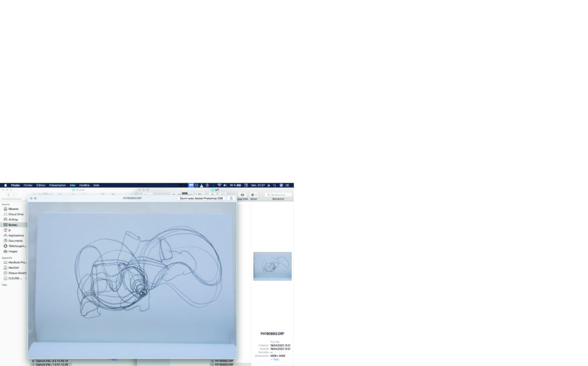Select MacBook Pro in sidebar devices

click(x=17, y=262)
